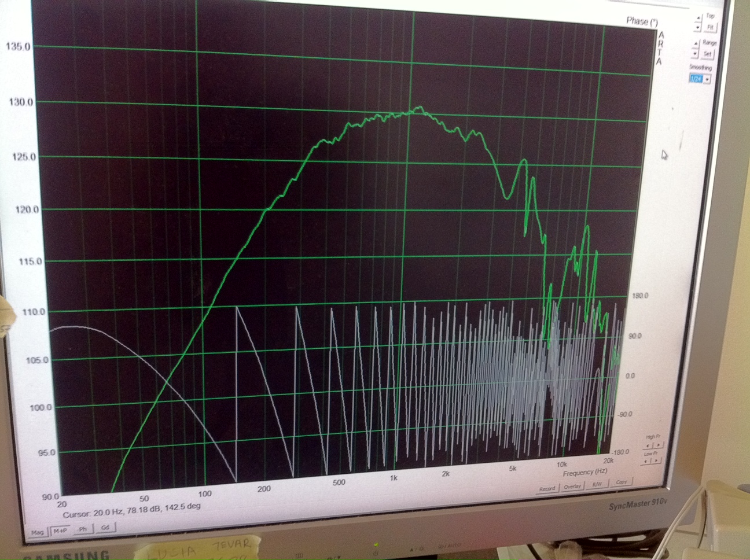Increase Low Fr with right arrow
Viewport: 750px width, 560px height.
tap(656, 460)
